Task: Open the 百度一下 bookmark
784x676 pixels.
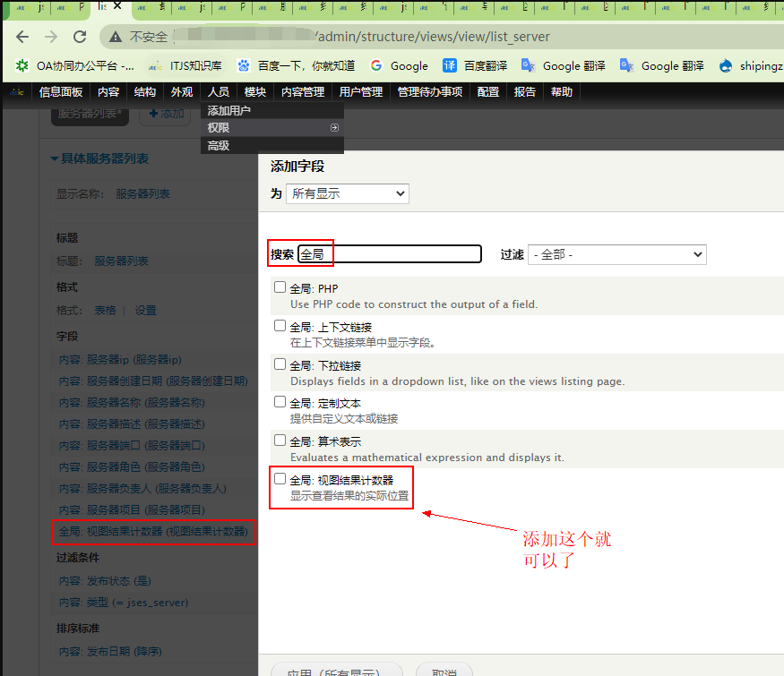Action: click(x=296, y=65)
